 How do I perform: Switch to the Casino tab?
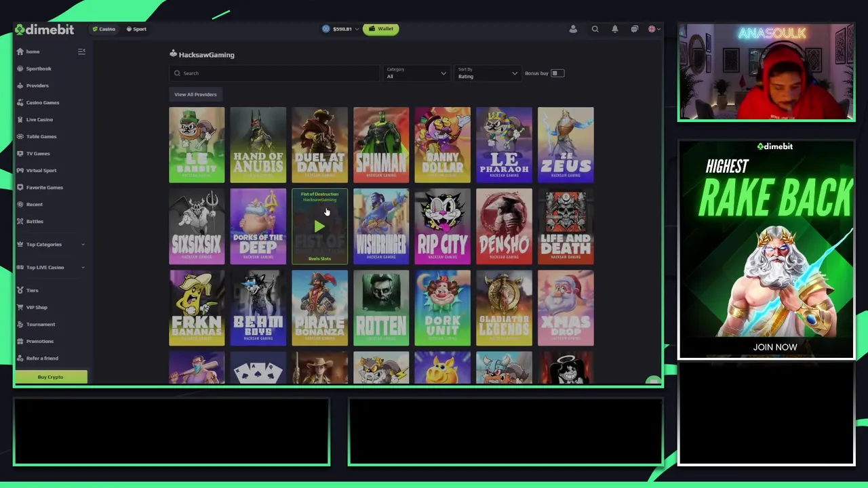(104, 29)
